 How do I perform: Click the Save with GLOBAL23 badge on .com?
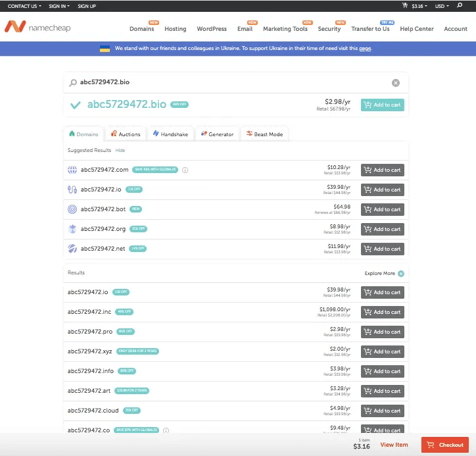click(x=155, y=170)
